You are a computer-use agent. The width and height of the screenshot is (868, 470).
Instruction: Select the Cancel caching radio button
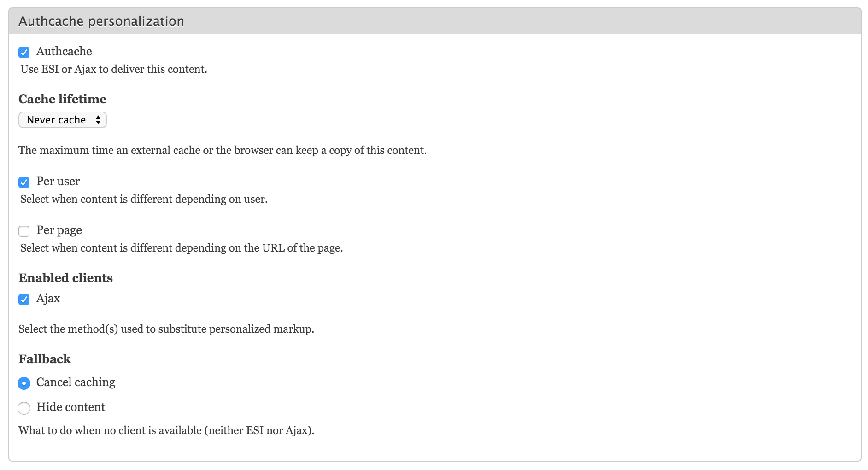point(24,383)
